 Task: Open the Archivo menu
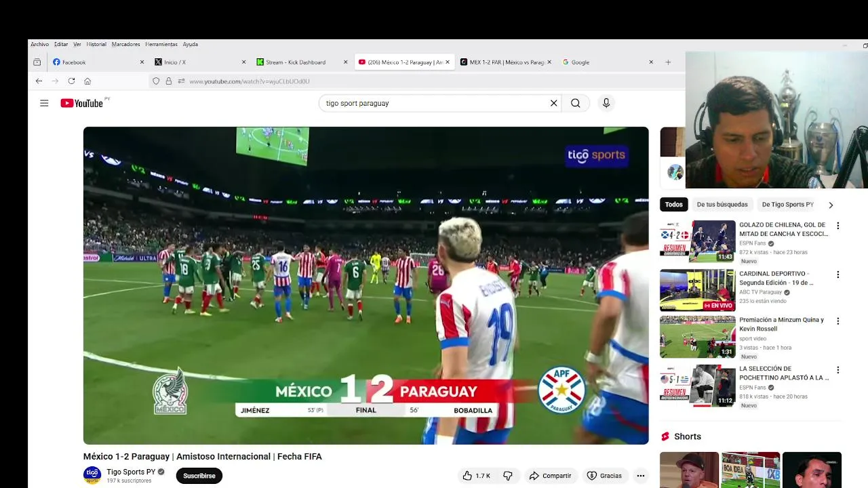39,44
